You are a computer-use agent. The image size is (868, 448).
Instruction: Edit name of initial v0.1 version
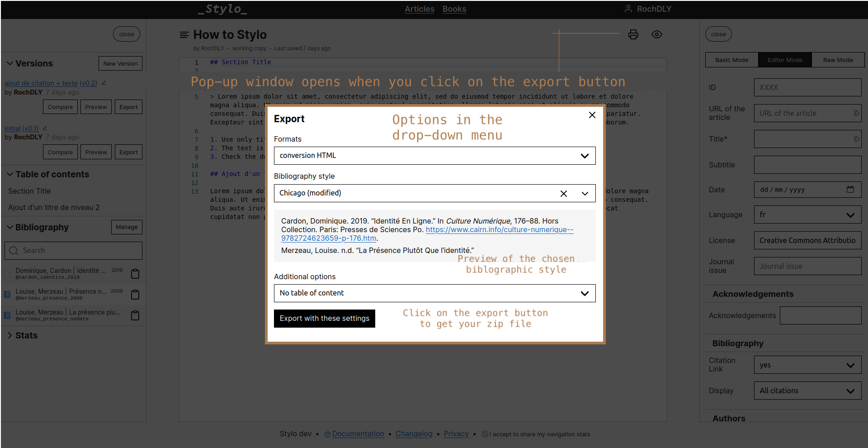click(x=45, y=129)
